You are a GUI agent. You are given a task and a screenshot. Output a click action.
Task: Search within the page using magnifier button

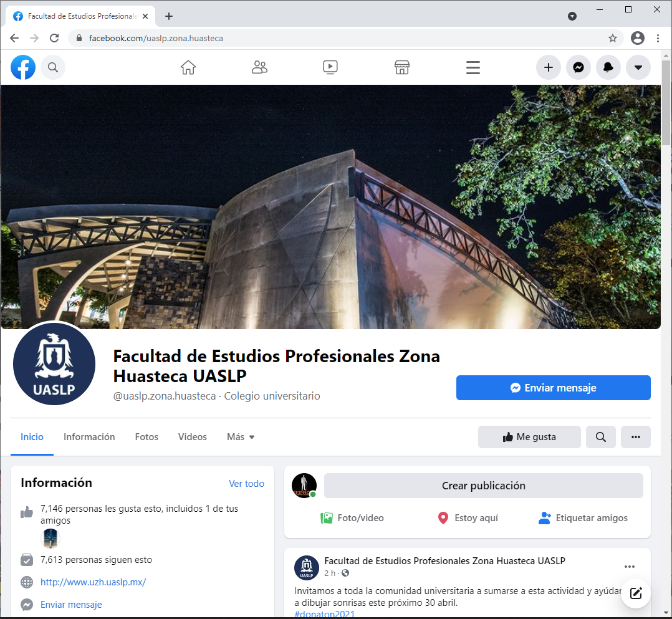[601, 437]
